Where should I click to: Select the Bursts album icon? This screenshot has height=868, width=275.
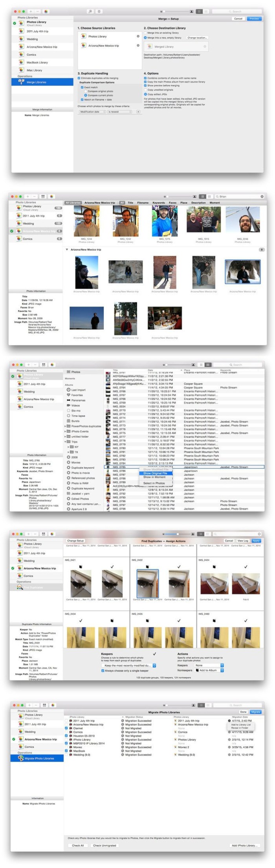pyautogui.click(x=69, y=421)
